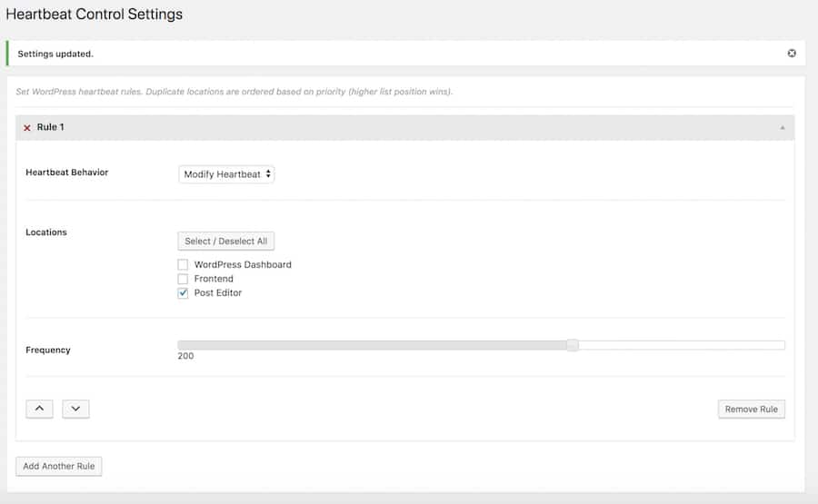Image resolution: width=818 pixels, height=504 pixels.
Task: Tick the Frontend location checkbox
Action: [183, 279]
